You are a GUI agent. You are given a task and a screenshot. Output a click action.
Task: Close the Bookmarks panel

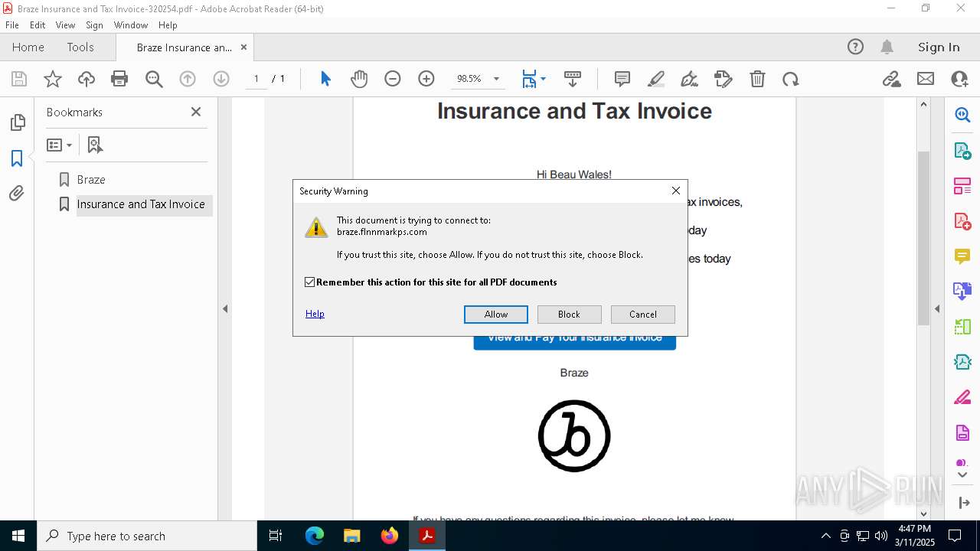(196, 112)
